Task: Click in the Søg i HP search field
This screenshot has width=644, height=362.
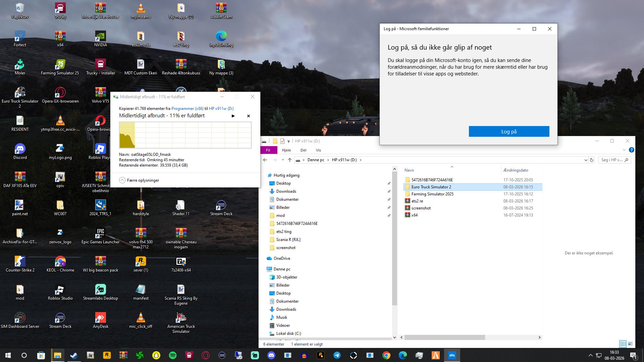Action: click(611, 160)
